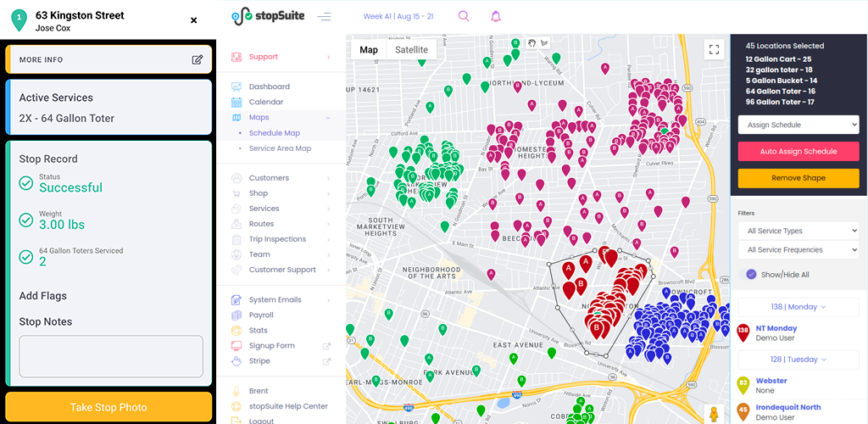Click the NT Monday 138 route marker
This screenshot has height=424, width=868.
743,332
